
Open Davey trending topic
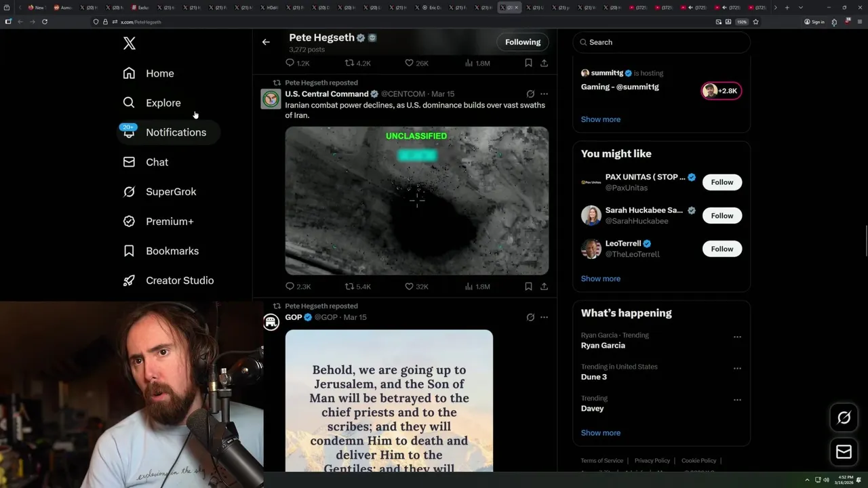(592, 409)
